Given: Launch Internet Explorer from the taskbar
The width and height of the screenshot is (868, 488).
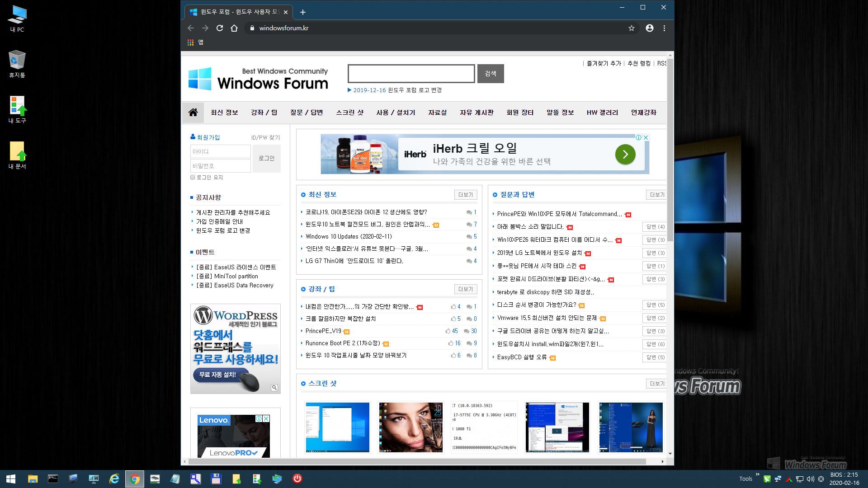Looking at the screenshot, I should point(114,479).
